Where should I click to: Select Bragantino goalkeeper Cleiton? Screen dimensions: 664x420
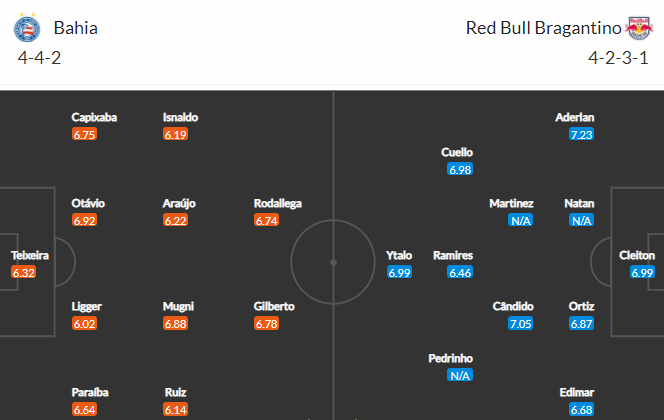636,255
